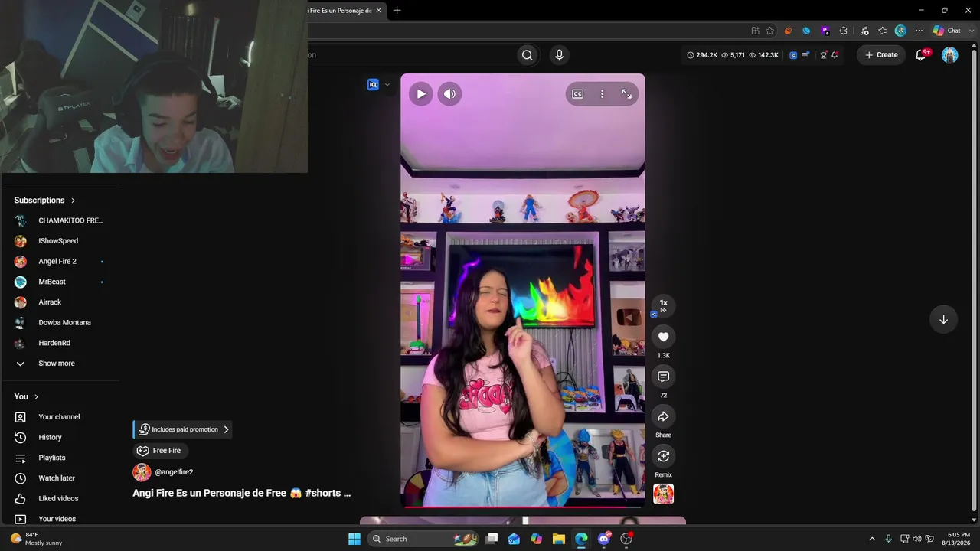Image resolution: width=980 pixels, height=551 pixels.
Task: Open HardenRd channel
Action: tap(60, 343)
